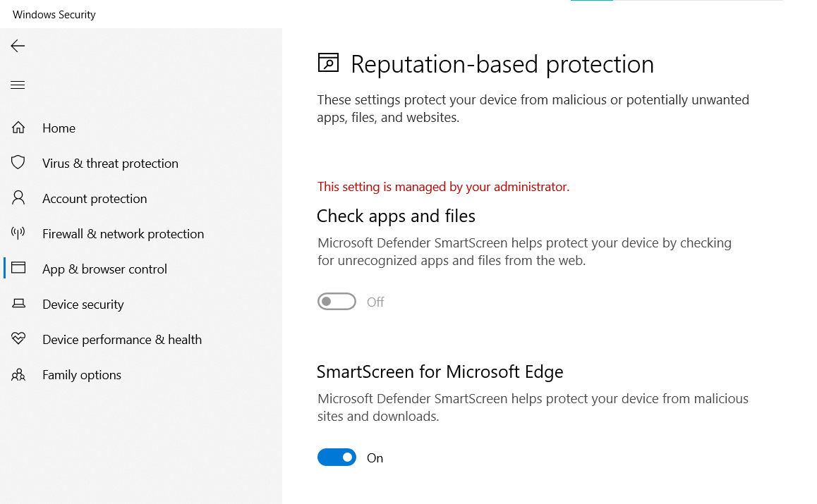Viewport: 817px width, 504px height.
Task: Go to Firewall & network protection
Action: (x=123, y=233)
